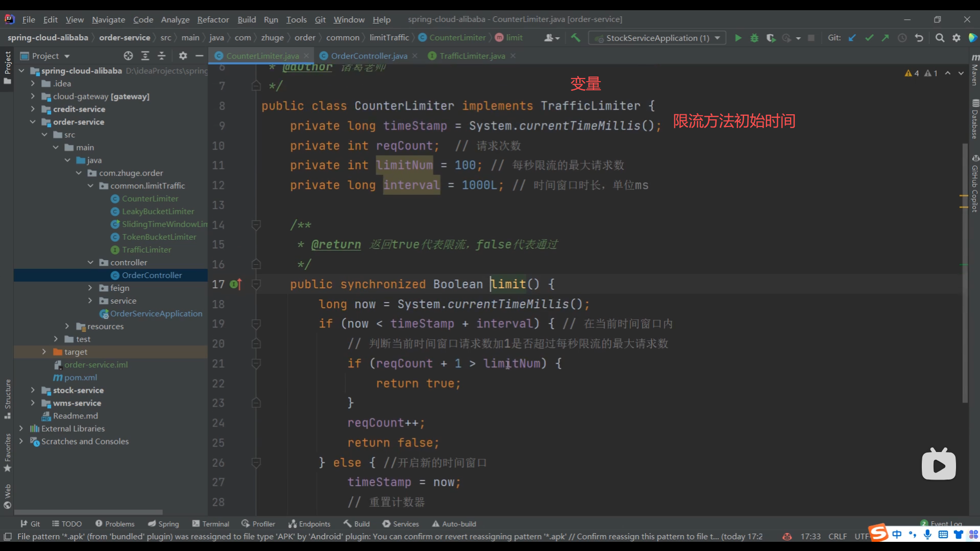Collapse the controller folder in project tree
Screen dimensions: 980x551
tap(90, 262)
